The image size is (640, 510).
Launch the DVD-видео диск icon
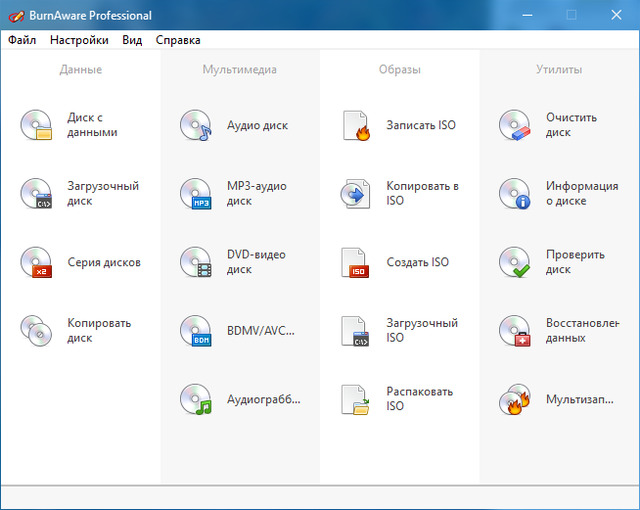click(x=196, y=262)
